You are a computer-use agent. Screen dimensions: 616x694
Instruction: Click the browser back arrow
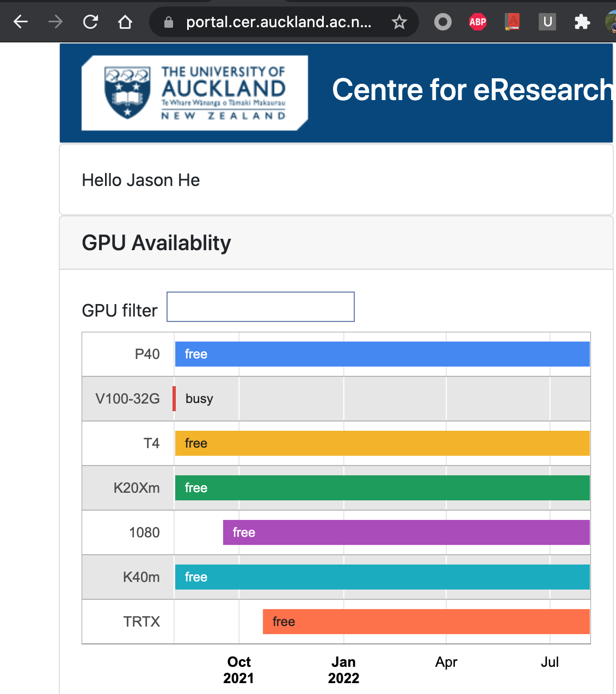21,22
